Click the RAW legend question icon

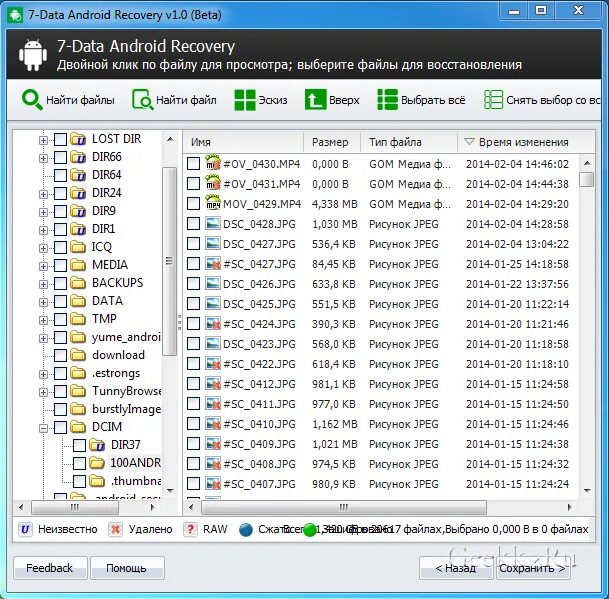coord(190,529)
